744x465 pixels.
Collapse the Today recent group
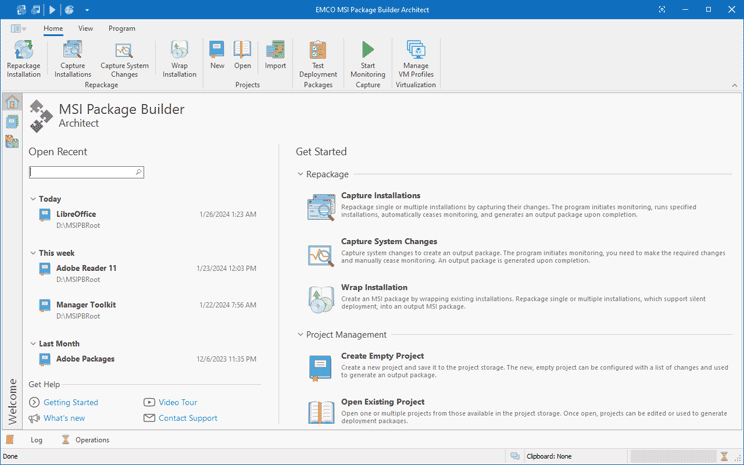coord(33,199)
